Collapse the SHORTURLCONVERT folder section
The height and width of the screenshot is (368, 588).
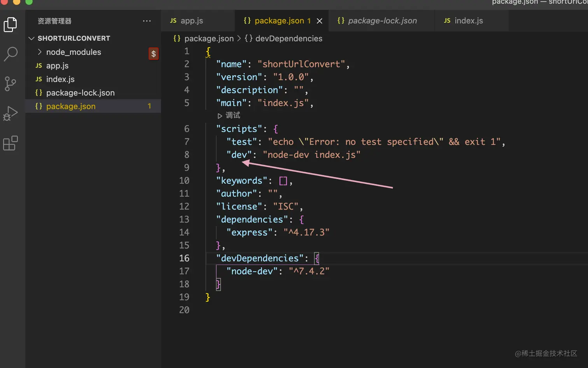pyautogui.click(x=93, y=38)
